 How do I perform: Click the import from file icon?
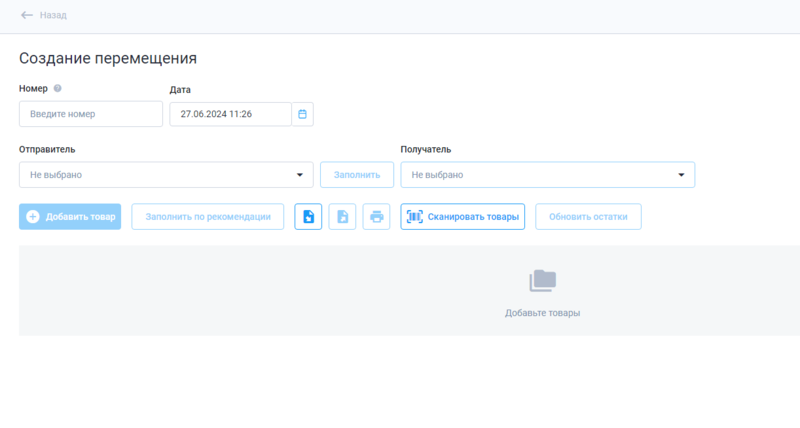308,217
